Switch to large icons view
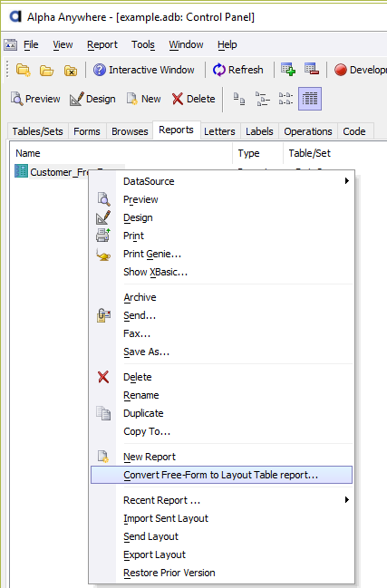 pyautogui.click(x=239, y=99)
